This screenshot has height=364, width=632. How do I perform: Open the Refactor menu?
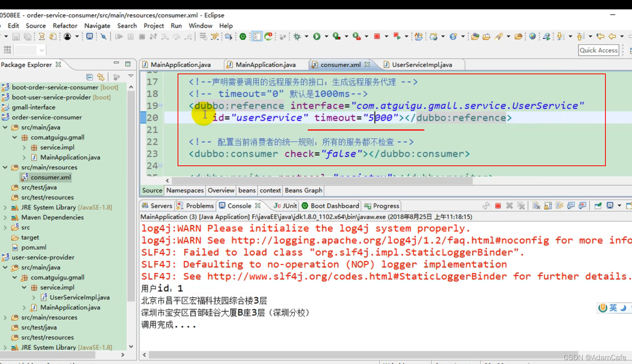click(x=65, y=26)
